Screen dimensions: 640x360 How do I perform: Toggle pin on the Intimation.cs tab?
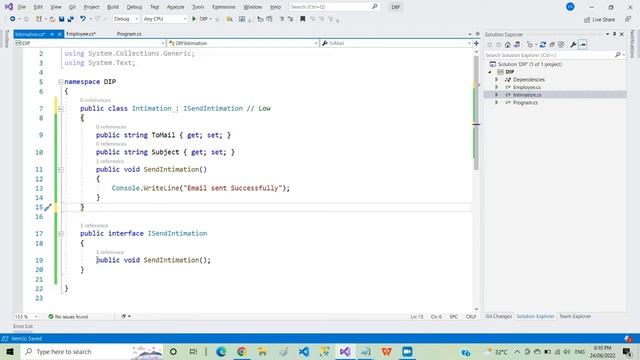click(52, 34)
